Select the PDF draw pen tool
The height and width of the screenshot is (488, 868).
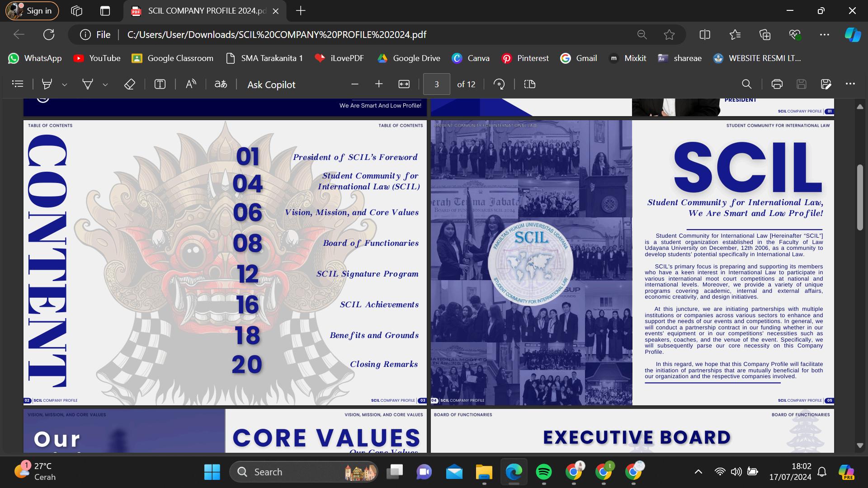[x=87, y=84]
